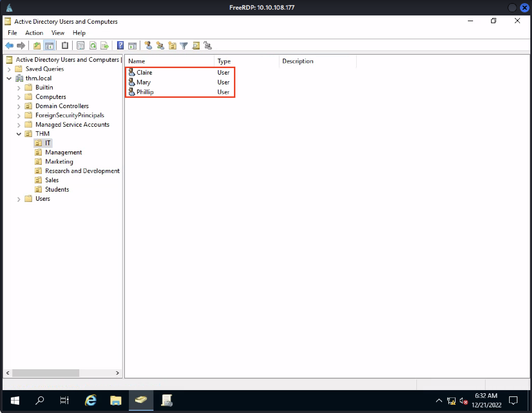This screenshot has height=413, width=532.
Task: Select user Phillip in list
Action: [x=145, y=92]
